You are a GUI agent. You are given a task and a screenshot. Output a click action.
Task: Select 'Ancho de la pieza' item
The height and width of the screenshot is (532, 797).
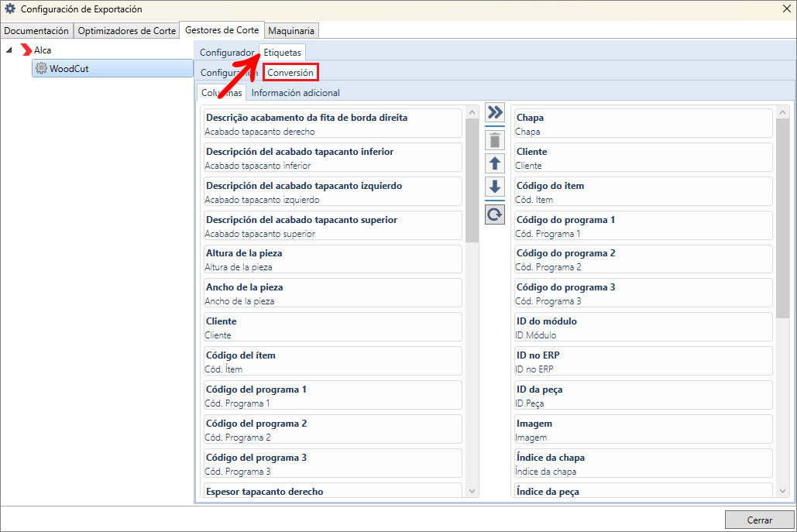333,293
